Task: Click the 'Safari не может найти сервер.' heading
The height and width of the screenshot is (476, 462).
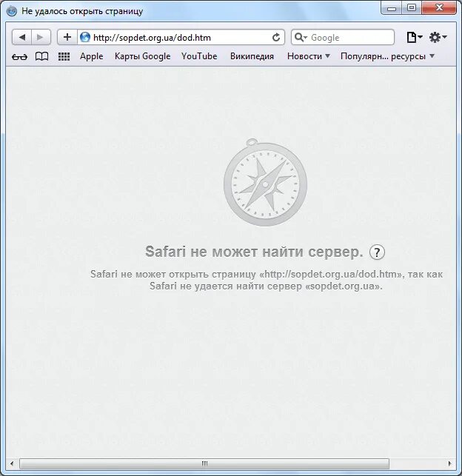Action: [x=254, y=252]
